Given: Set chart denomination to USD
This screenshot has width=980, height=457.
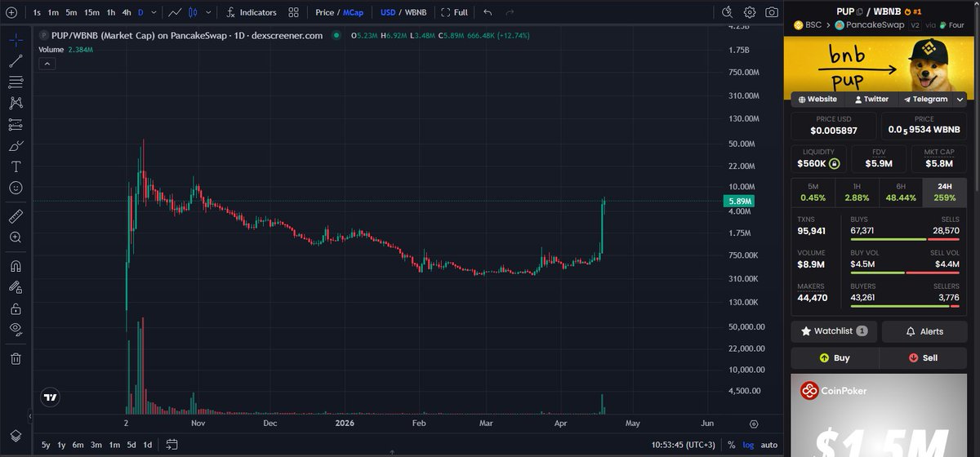Looking at the screenshot, I should tap(388, 12).
